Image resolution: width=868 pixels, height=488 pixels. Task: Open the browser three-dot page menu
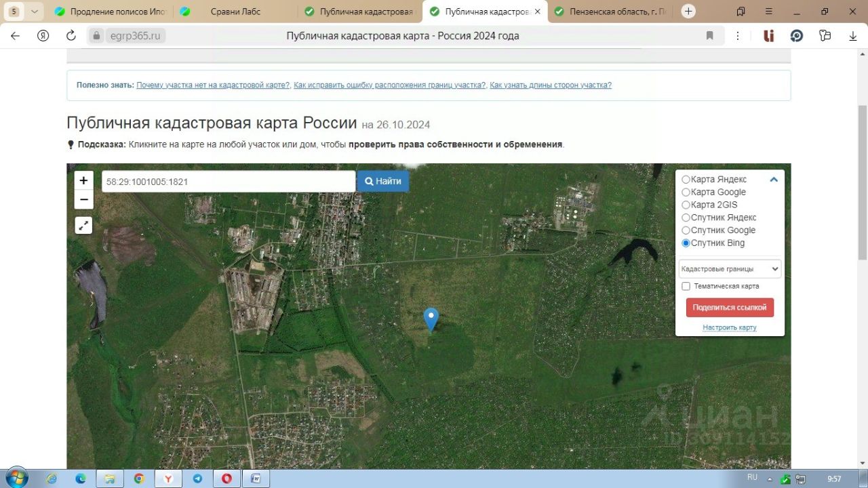click(738, 36)
